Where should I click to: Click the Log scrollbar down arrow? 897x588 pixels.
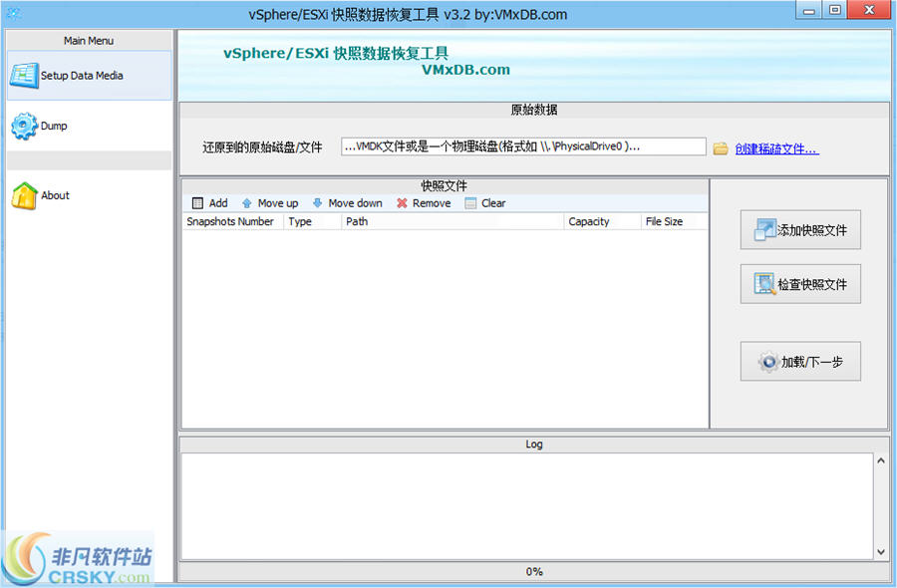[881, 550]
